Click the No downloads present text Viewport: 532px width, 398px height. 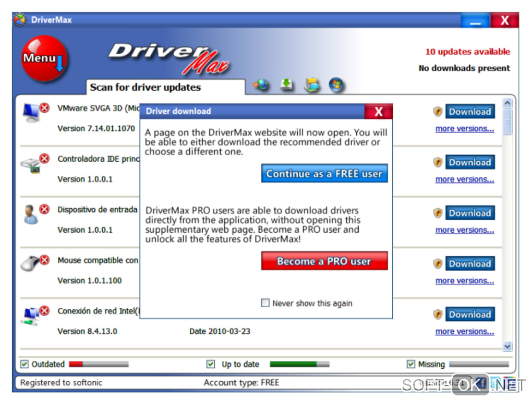pyautogui.click(x=464, y=68)
